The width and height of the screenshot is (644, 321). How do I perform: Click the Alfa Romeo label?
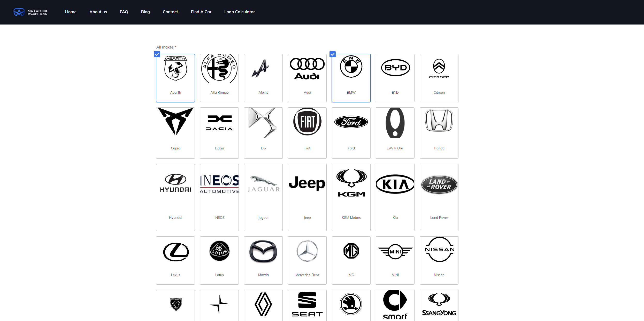[x=219, y=92]
